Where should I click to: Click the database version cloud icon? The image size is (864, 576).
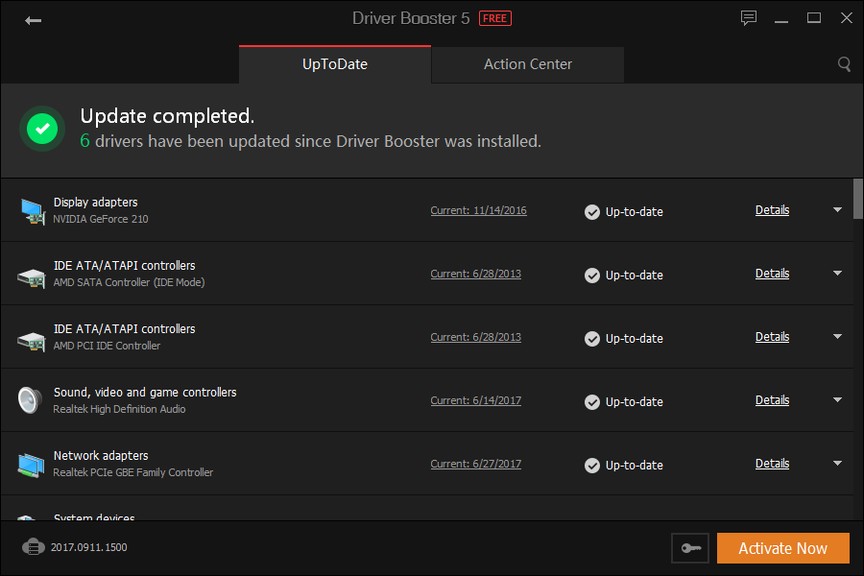pyautogui.click(x=33, y=547)
